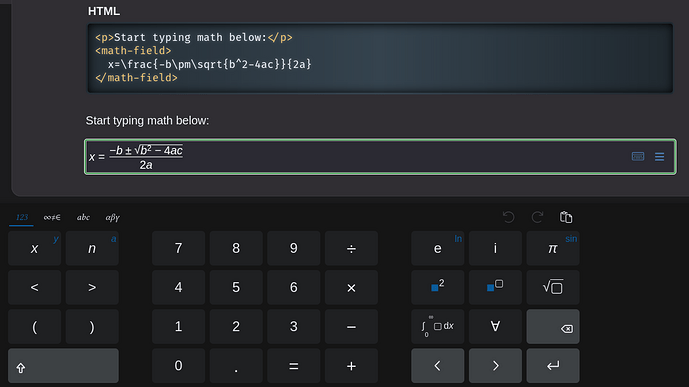The image size is (689, 387).
Task: Insert squared exponent with the x² key
Action: point(438,288)
